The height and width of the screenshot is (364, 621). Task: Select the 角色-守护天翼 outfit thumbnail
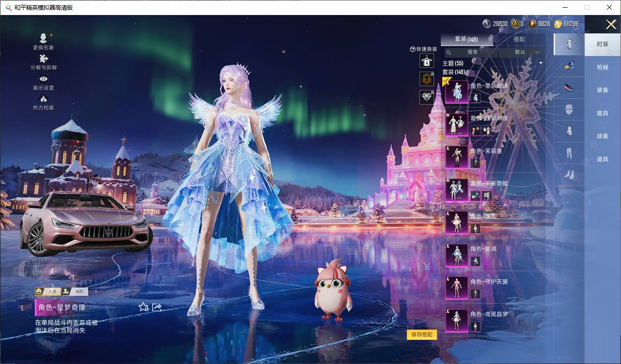457,288
